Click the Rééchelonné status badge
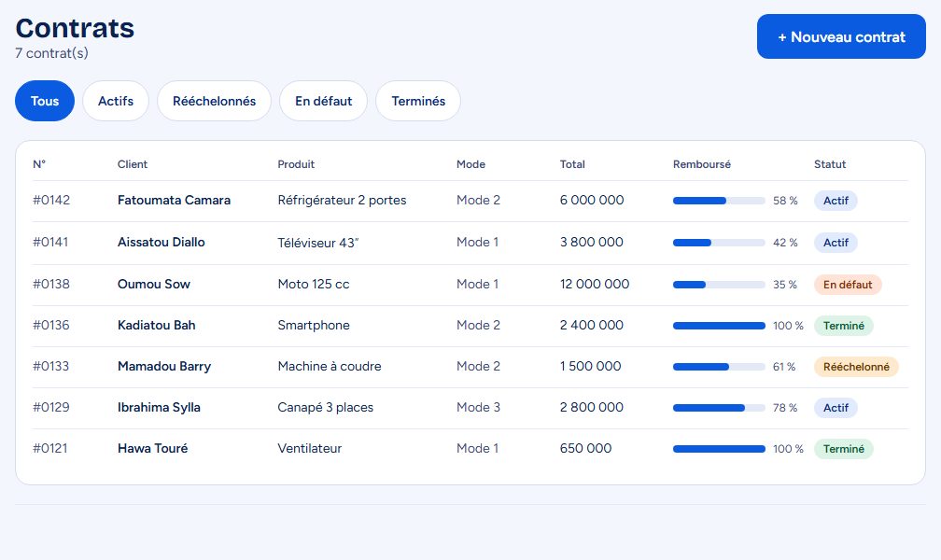The width and height of the screenshot is (941, 560). pyautogui.click(x=856, y=367)
